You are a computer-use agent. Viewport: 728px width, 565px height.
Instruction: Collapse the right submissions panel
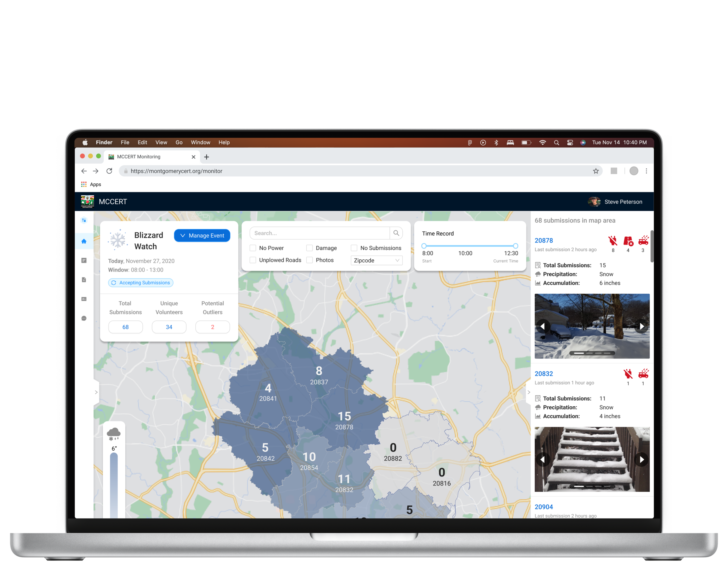(529, 392)
